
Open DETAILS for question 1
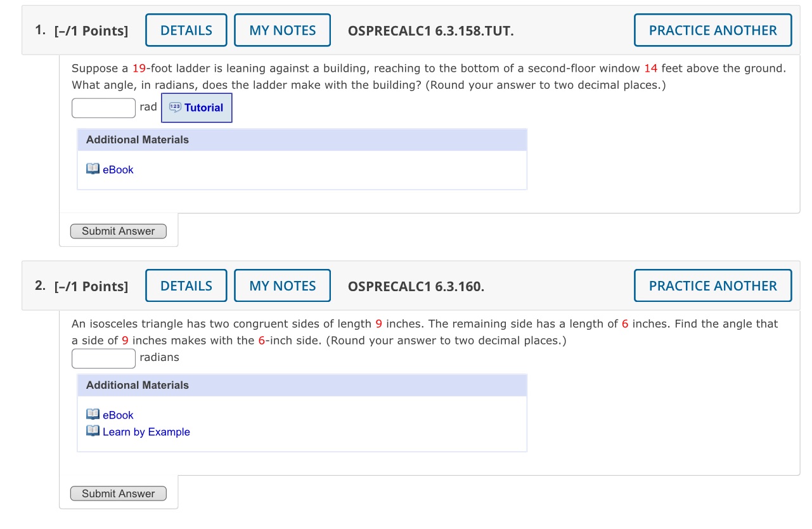tap(186, 30)
